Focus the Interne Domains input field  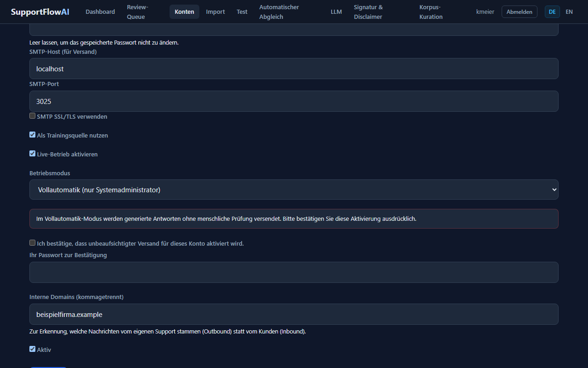click(x=294, y=314)
